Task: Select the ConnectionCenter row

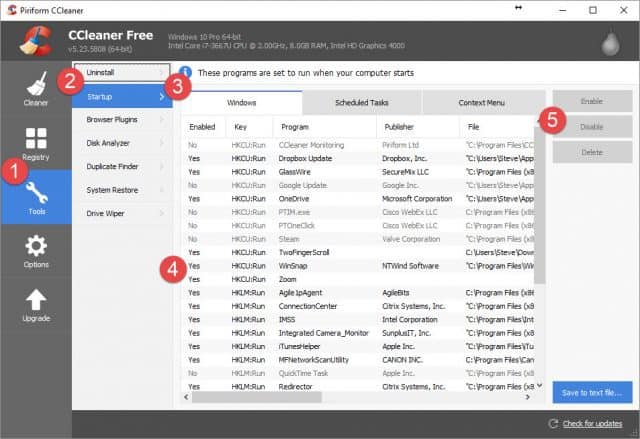Action: (x=358, y=306)
